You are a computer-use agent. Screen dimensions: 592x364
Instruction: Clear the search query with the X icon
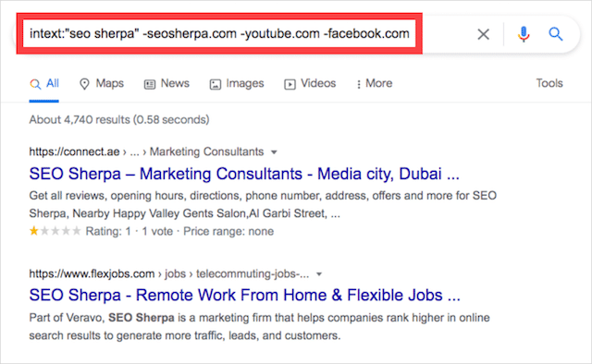pyautogui.click(x=483, y=34)
